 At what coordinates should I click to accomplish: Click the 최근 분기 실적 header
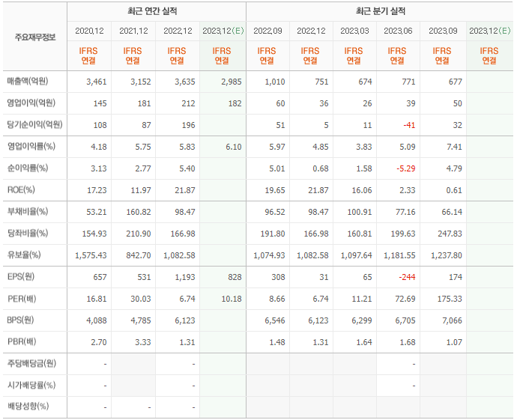coord(380,11)
